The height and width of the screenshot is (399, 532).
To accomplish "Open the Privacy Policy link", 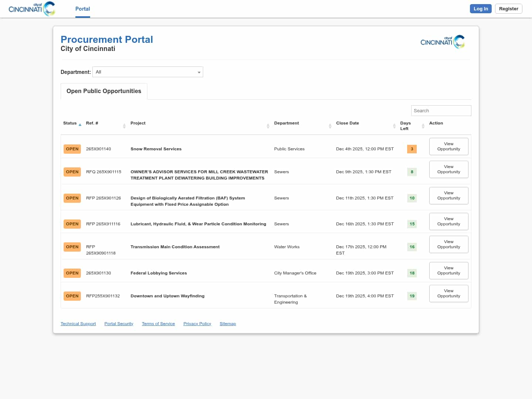I will point(197,324).
